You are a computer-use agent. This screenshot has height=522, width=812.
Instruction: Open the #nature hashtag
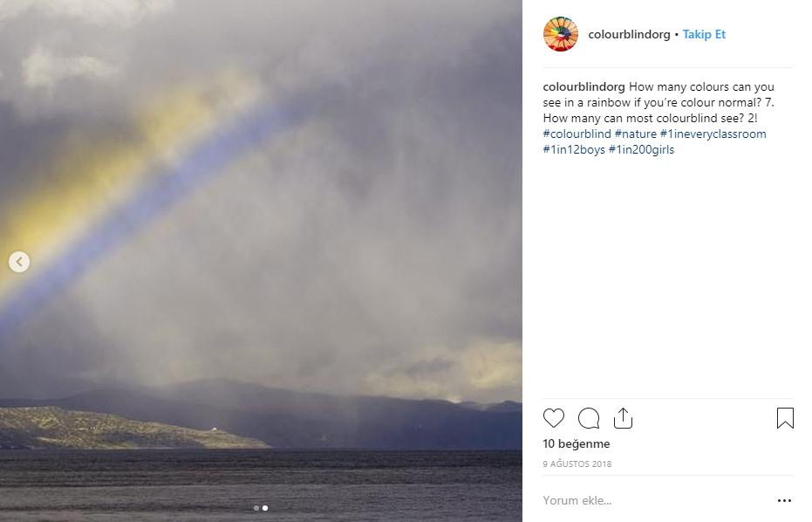636,134
